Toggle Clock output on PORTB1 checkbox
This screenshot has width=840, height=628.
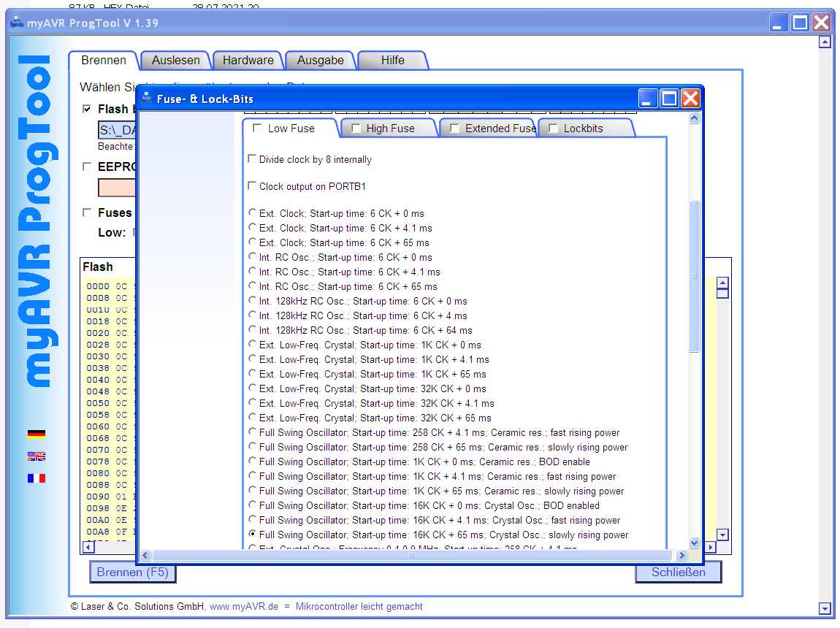coord(253,186)
